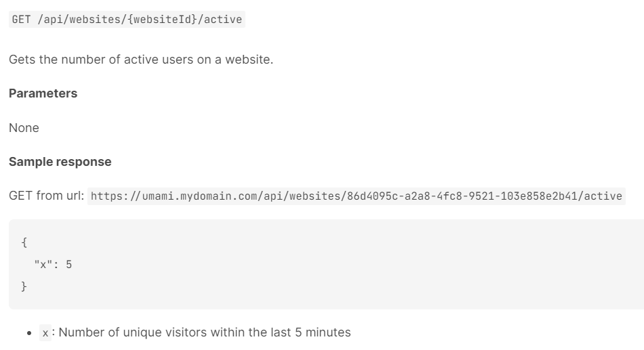Click the value 5 in JSON response

(69, 265)
